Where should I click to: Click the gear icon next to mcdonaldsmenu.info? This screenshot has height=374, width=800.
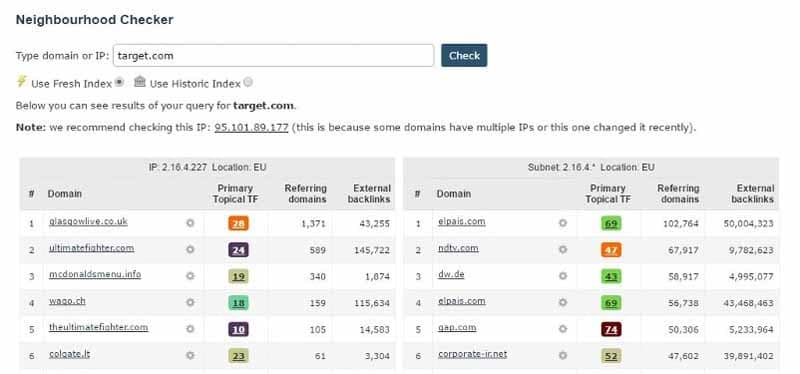[x=190, y=276]
